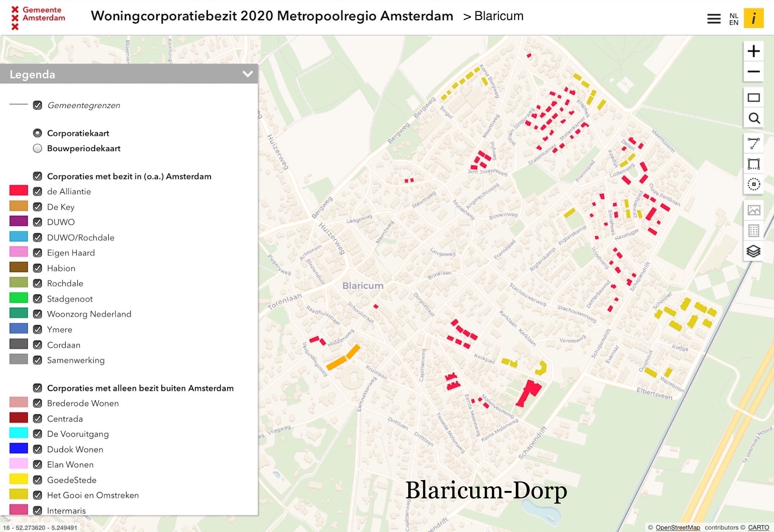Click the yellow info button
The image size is (774, 532).
(x=753, y=18)
